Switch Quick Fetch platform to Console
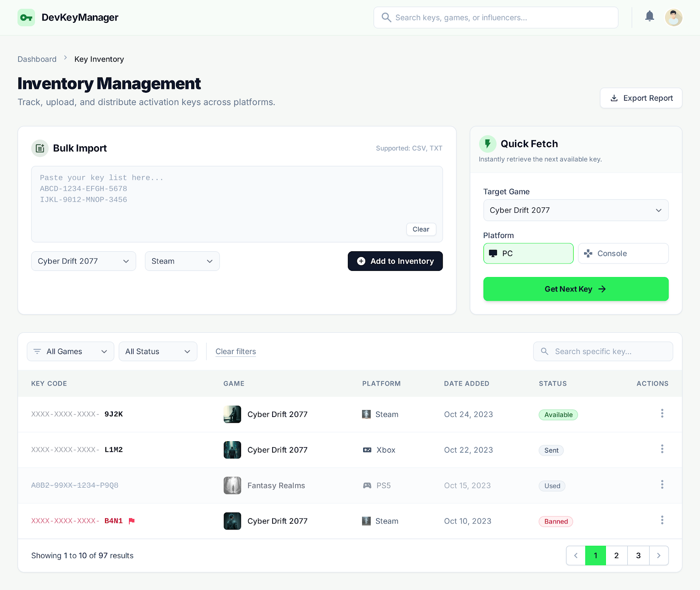The height and width of the screenshot is (590, 700). 623,253
